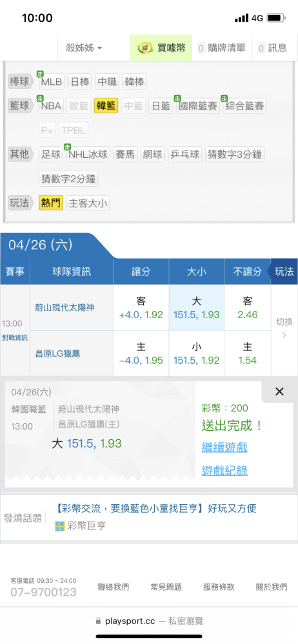Screen dimensions: 298x644
Task: Choose 猜數字3分鐘 game
Action: (x=234, y=155)
